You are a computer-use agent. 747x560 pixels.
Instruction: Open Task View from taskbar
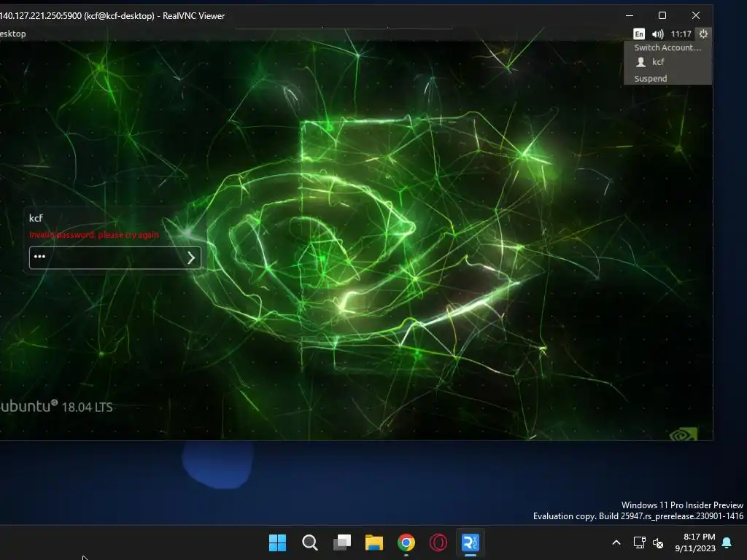click(x=342, y=542)
